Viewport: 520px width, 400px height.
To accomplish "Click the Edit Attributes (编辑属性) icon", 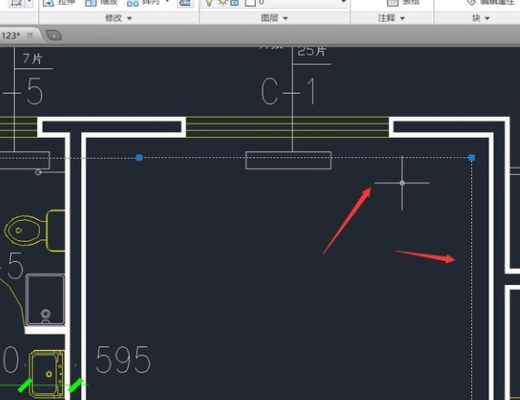I will coord(471,3).
